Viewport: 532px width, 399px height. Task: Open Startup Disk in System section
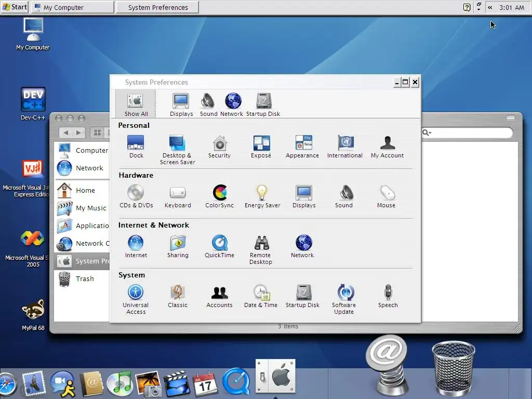[302, 296]
